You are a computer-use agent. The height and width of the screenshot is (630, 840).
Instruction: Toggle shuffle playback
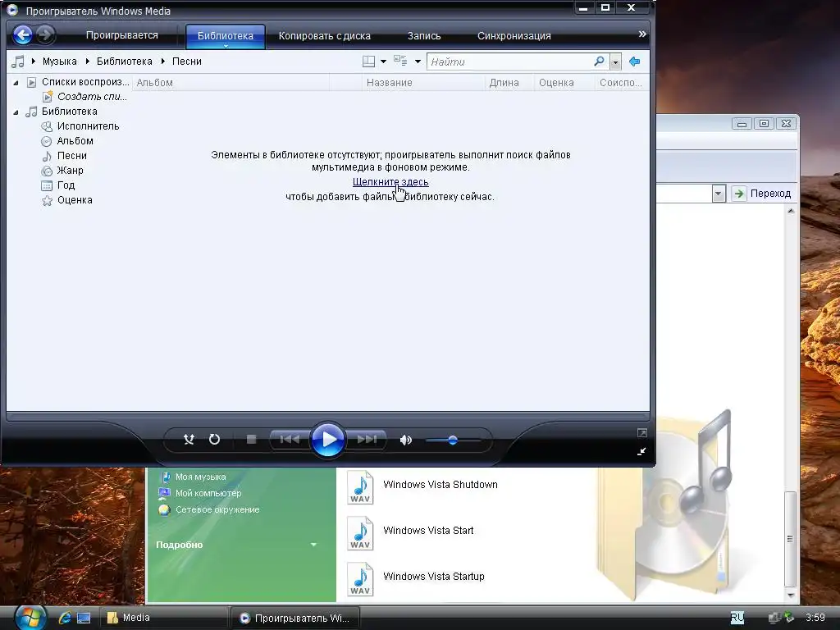tap(189, 440)
